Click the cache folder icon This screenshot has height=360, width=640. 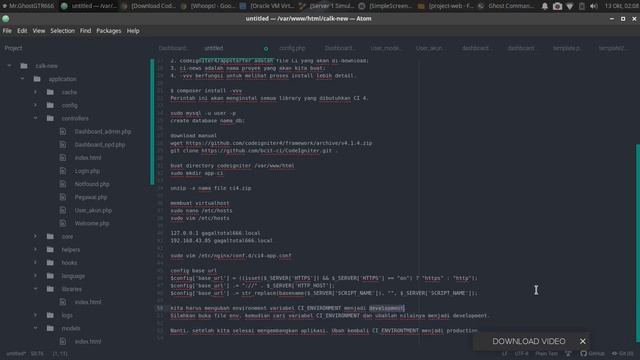(x=50, y=92)
